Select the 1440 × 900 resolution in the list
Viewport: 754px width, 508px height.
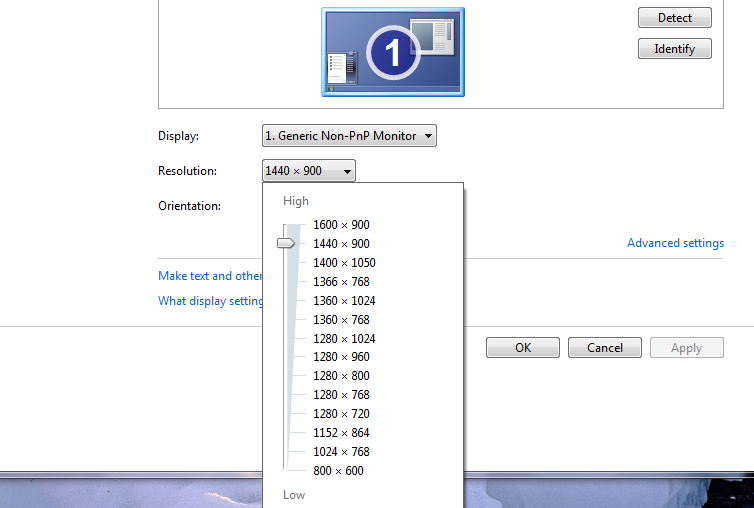point(341,244)
